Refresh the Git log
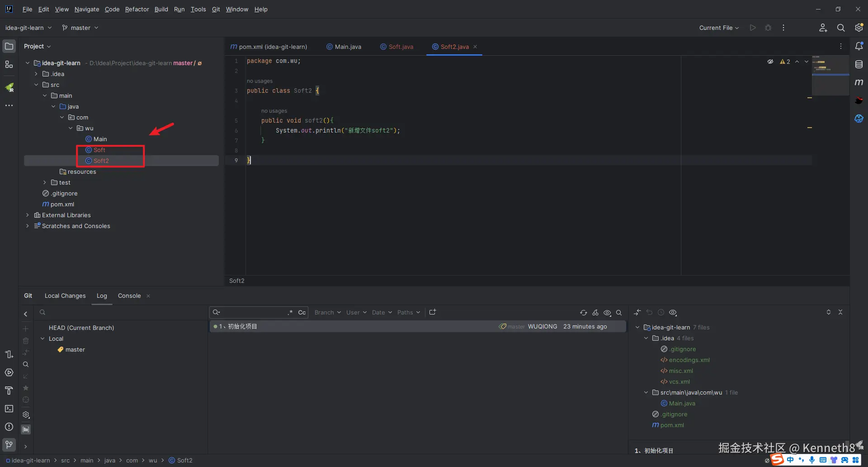The height and width of the screenshot is (467, 868). pos(584,313)
